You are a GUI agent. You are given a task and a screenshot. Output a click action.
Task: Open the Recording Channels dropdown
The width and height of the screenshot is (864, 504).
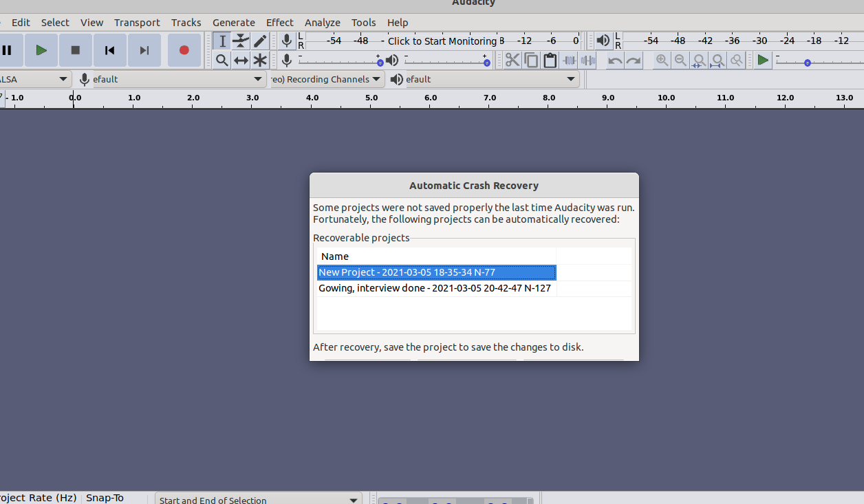[x=327, y=79]
